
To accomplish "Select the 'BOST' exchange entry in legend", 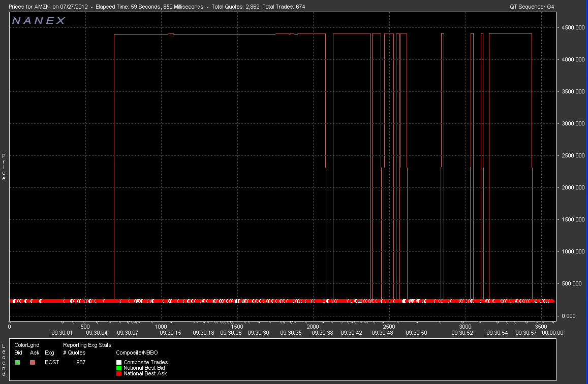I will (x=52, y=362).
